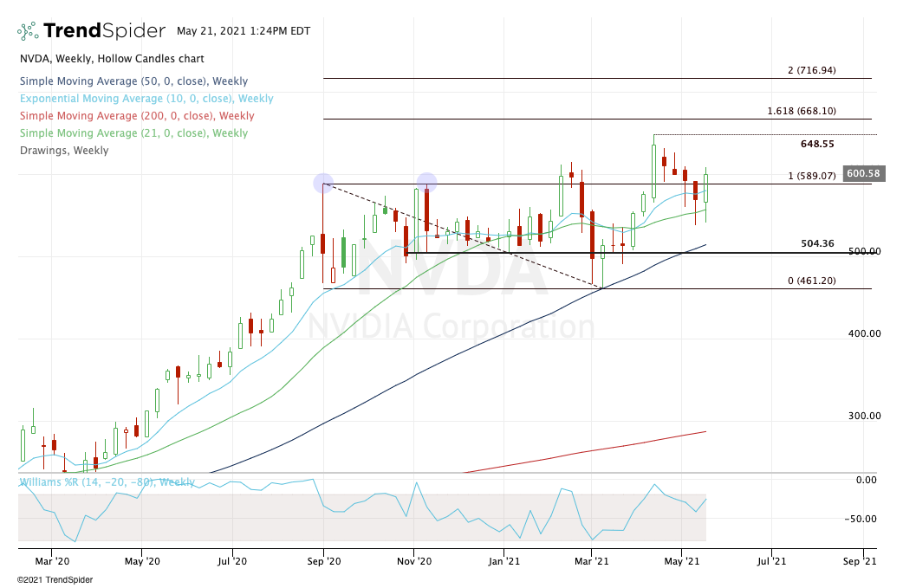903x588 pixels.
Task: Select the Simple Moving Average (21) legend
Action: tap(133, 132)
